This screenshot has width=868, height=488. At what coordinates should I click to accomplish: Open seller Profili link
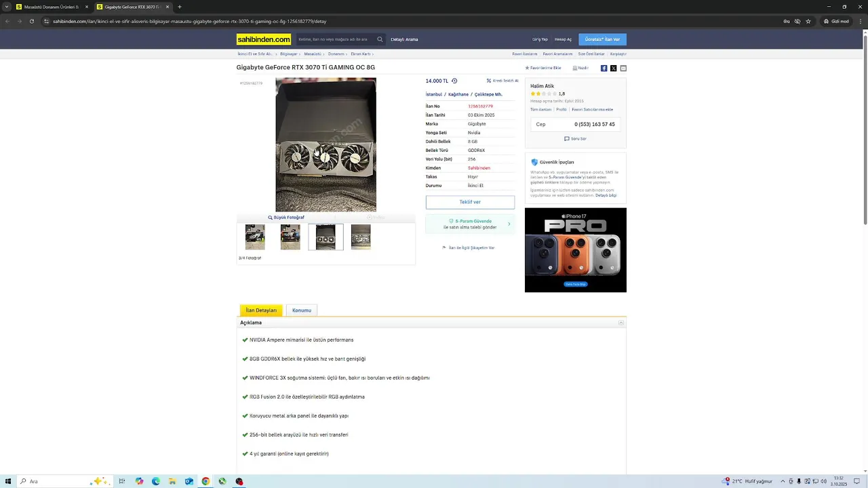561,109
